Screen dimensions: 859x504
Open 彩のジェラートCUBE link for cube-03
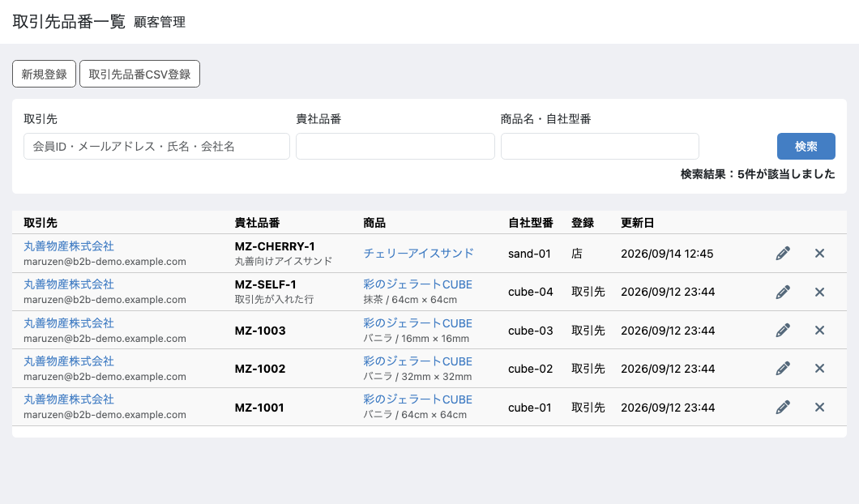point(417,323)
